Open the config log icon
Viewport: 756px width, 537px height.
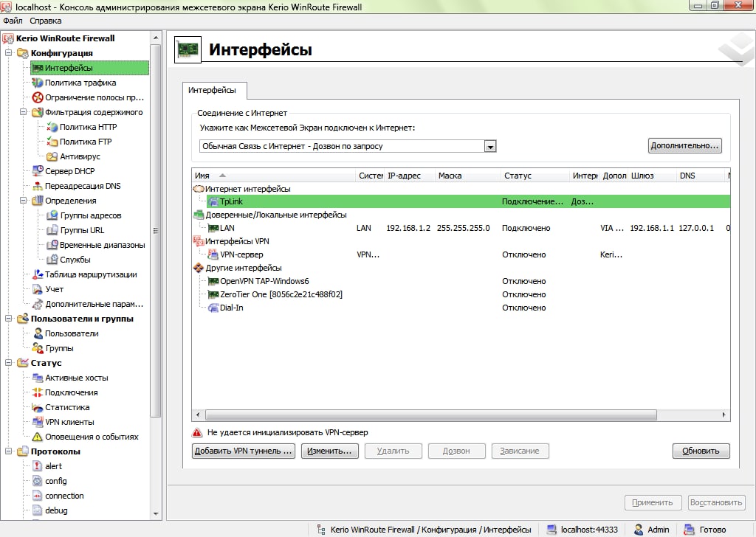pos(38,481)
